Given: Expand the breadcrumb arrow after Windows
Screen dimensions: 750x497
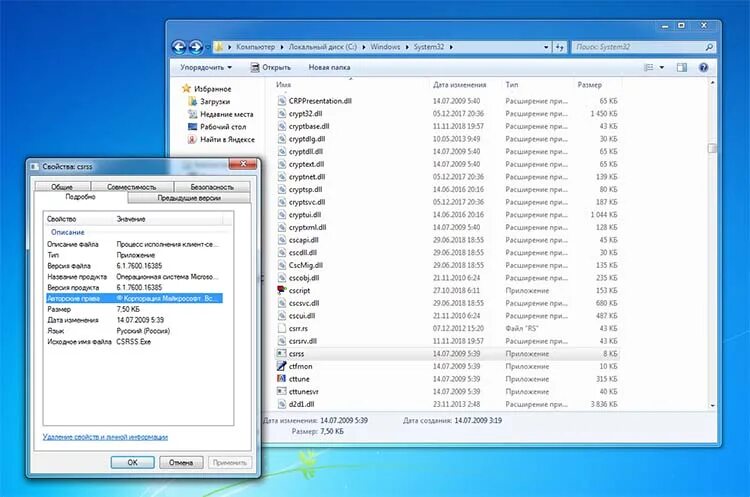Looking at the screenshot, I should click(x=407, y=47).
